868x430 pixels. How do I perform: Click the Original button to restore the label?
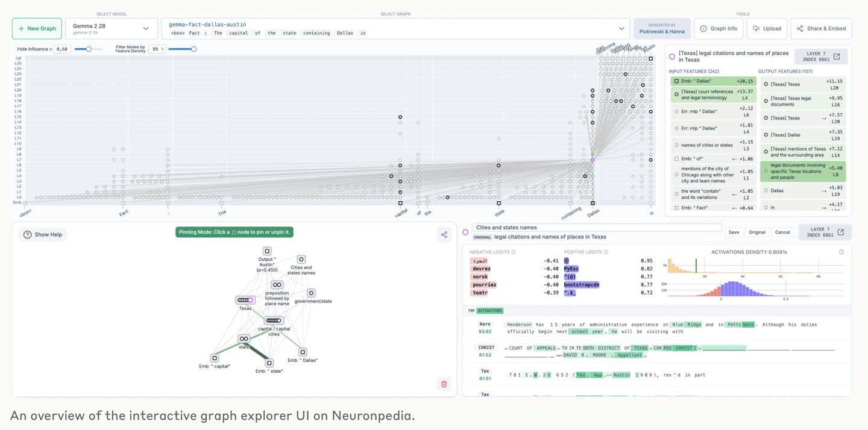pos(757,232)
